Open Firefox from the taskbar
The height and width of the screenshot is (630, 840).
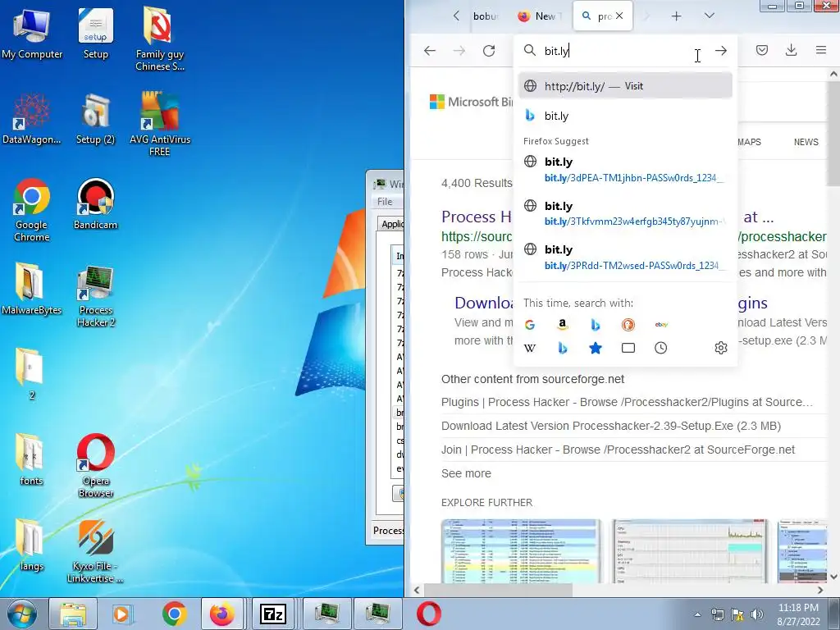coord(221,614)
